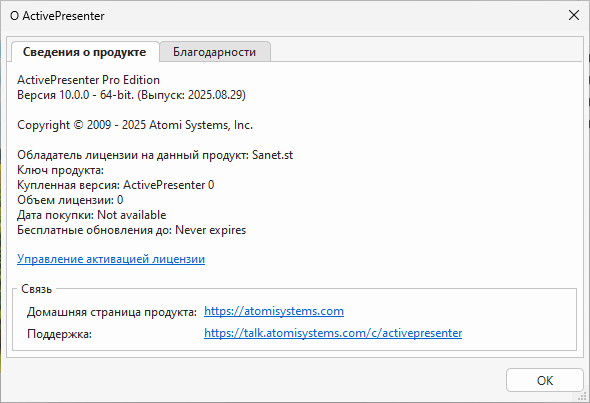Image resolution: width=590 pixels, height=403 pixels.
Task: Click the Дата покупки: Not available line
Action: click(91, 215)
